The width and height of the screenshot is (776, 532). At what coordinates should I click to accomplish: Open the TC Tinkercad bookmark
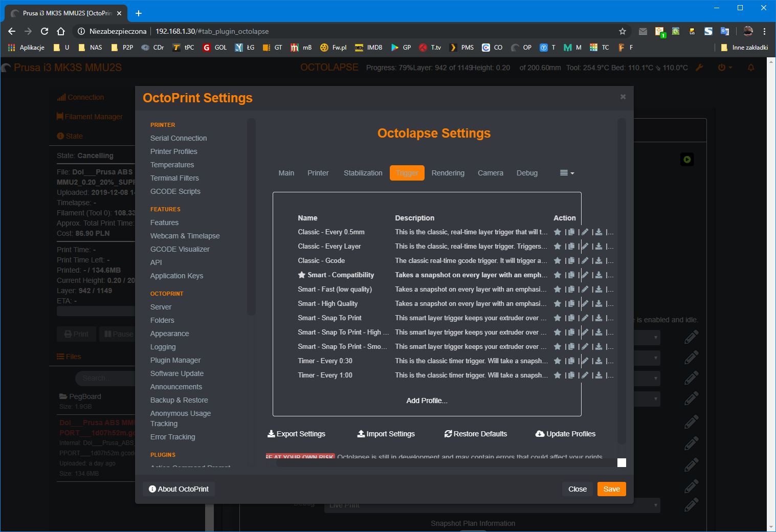599,48
